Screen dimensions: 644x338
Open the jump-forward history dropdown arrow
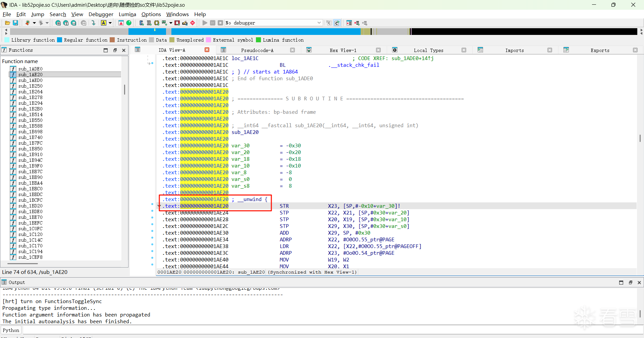[47, 23]
